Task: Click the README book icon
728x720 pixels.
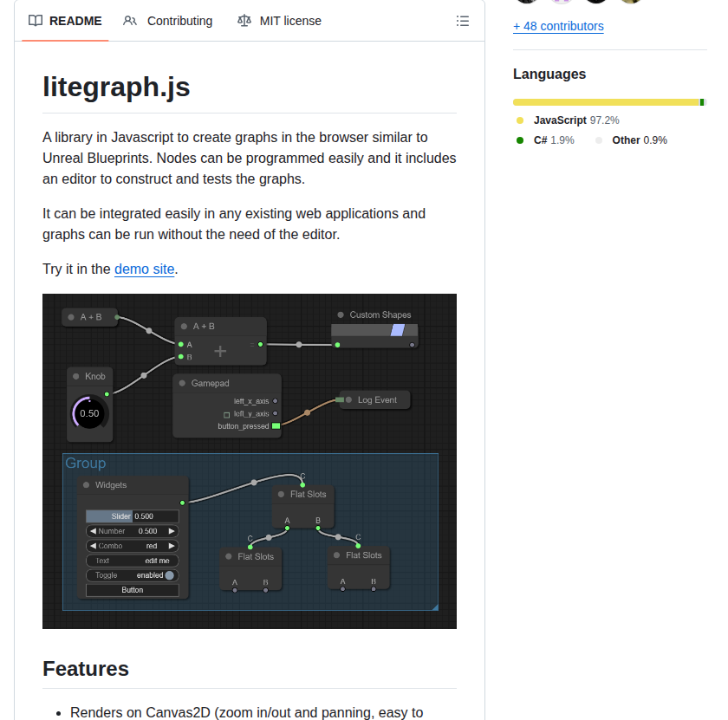Action: click(x=36, y=21)
